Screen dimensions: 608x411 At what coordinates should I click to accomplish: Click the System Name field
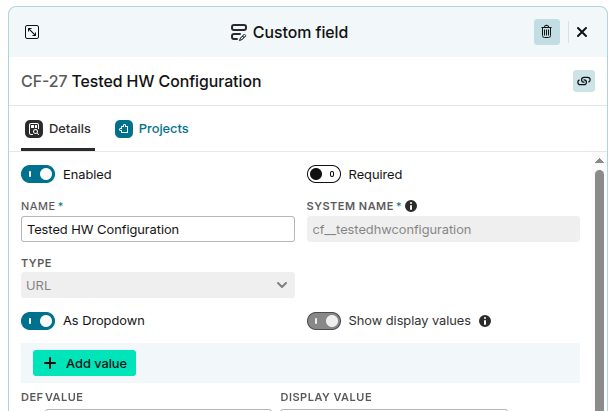[x=443, y=229]
